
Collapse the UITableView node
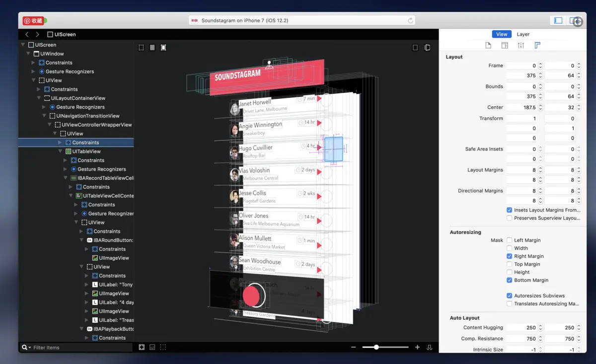pyautogui.click(x=61, y=151)
